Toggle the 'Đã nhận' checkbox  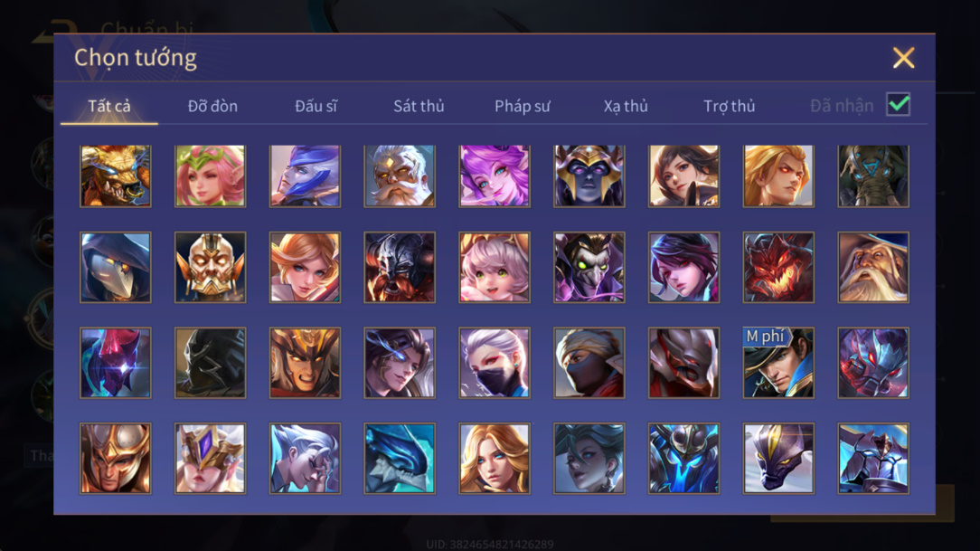coord(898,104)
